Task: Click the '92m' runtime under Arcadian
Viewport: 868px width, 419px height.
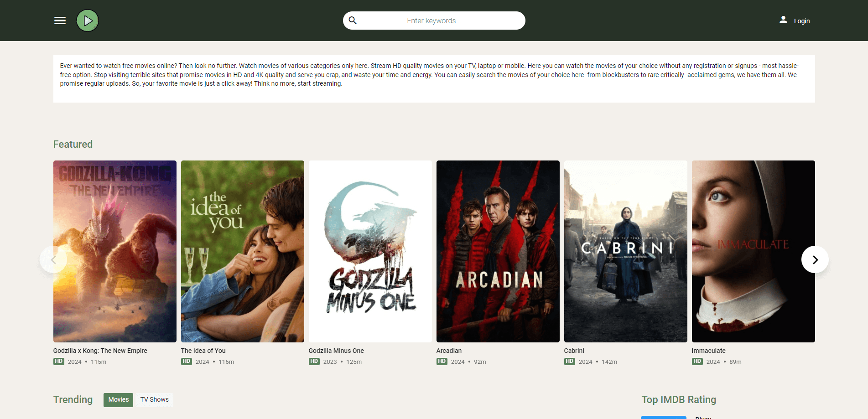Action: (x=480, y=362)
